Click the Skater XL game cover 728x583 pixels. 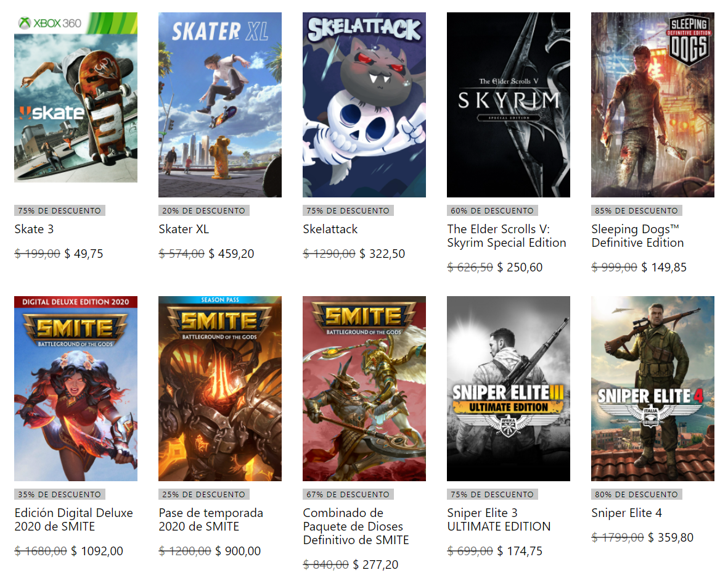220,105
